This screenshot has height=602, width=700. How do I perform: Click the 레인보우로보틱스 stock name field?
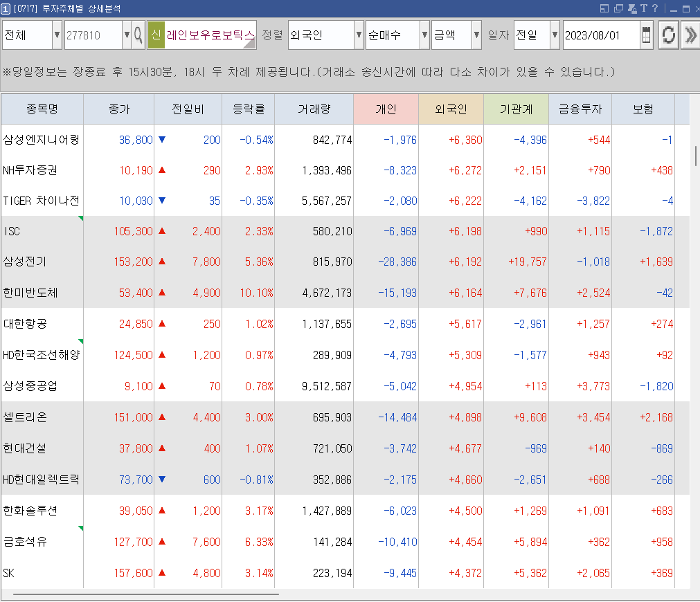210,35
